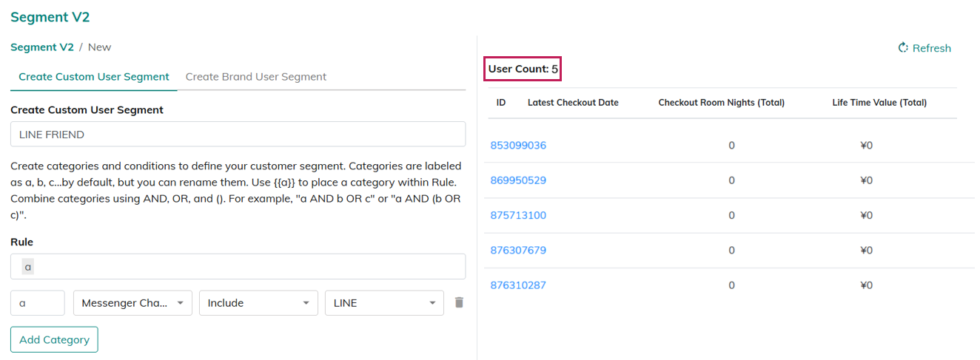The height and width of the screenshot is (360, 980).
Task: Go to Segment V2 breadcrumb link
Action: [x=42, y=47]
